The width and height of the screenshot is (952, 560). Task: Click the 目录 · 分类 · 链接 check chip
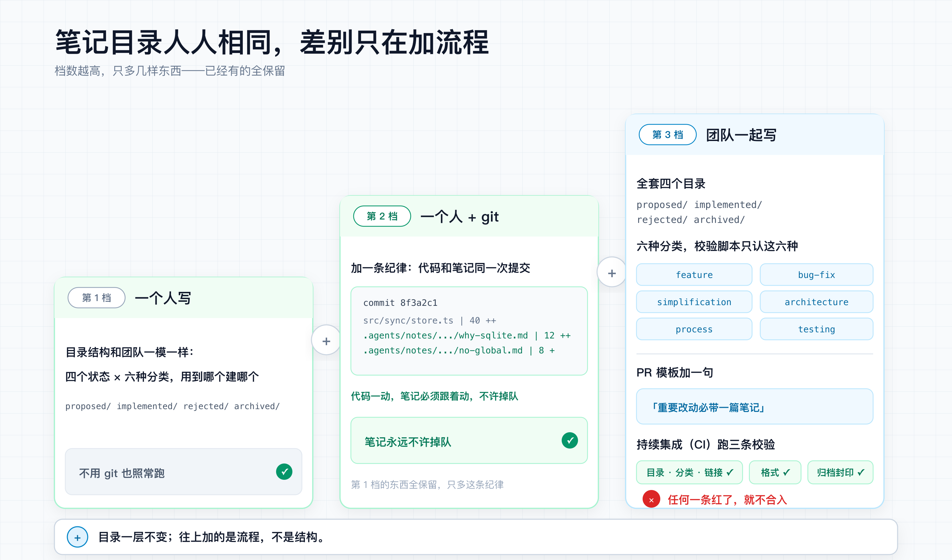point(690,472)
